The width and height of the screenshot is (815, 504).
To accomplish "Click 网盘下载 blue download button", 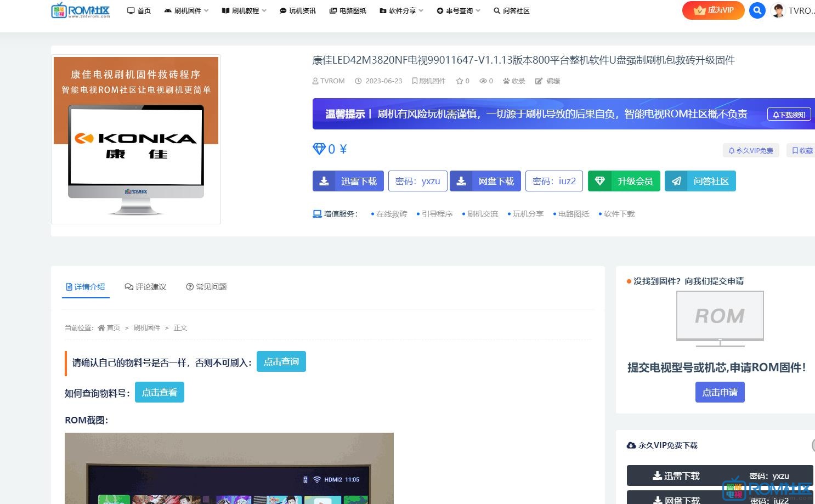I will (x=485, y=181).
